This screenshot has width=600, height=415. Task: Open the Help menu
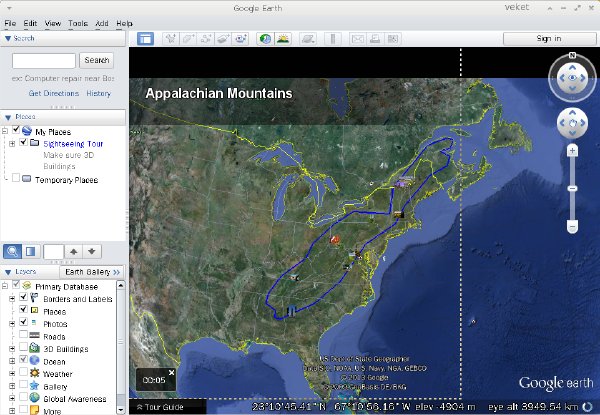[x=124, y=23]
